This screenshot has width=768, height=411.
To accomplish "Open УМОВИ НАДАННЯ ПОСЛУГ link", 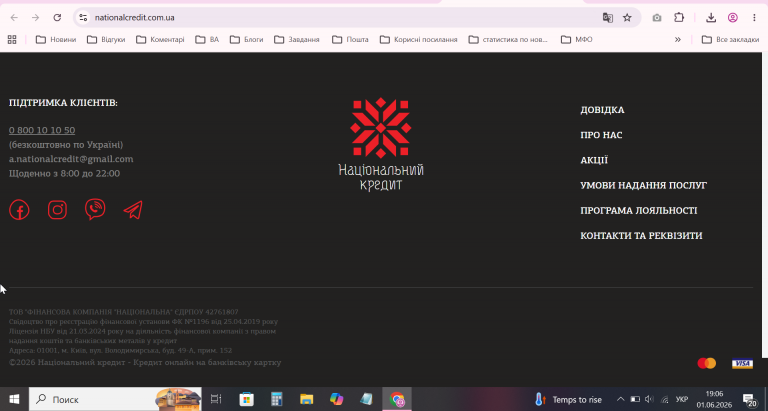I will [643, 186].
